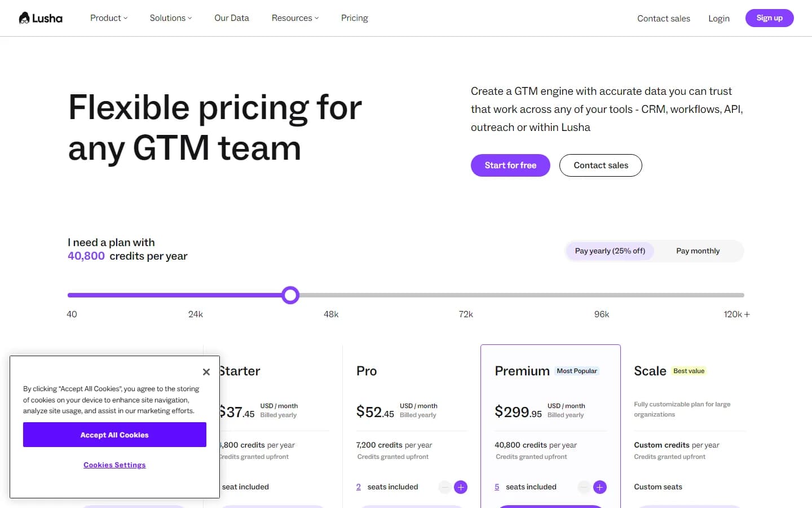Click the minus icon beside Pro seats
The image size is (812, 508).
pos(444,487)
